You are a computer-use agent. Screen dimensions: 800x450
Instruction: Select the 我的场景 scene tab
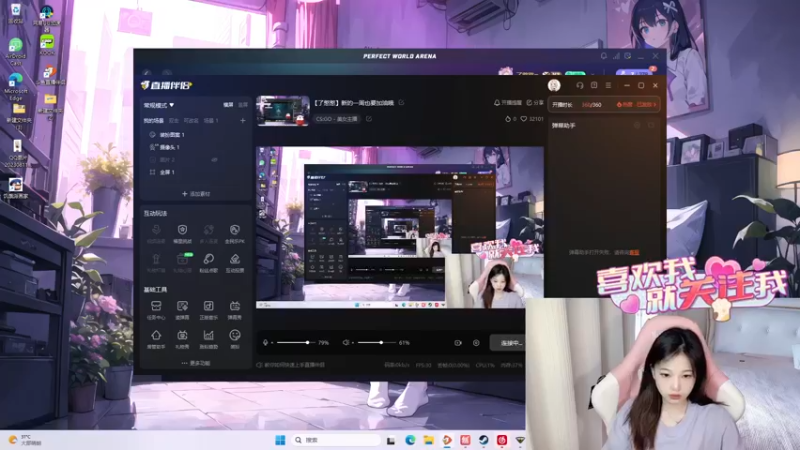[x=154, y=121]
